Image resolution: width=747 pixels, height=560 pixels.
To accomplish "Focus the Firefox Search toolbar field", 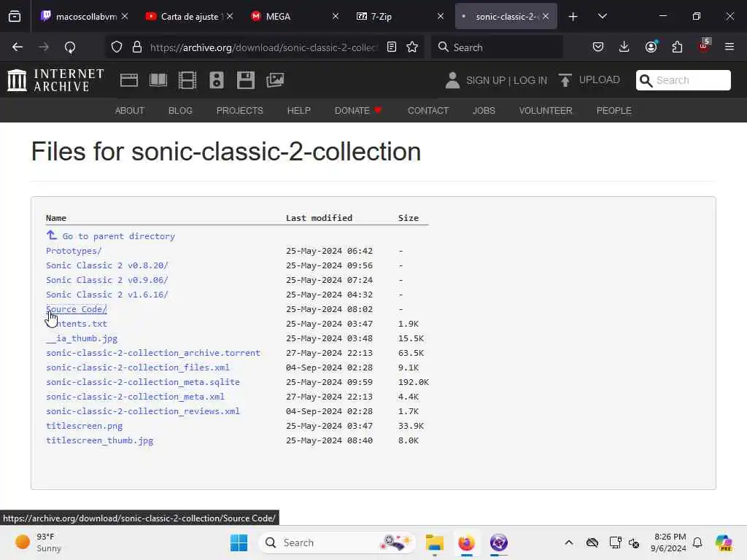I will (497, 47).
